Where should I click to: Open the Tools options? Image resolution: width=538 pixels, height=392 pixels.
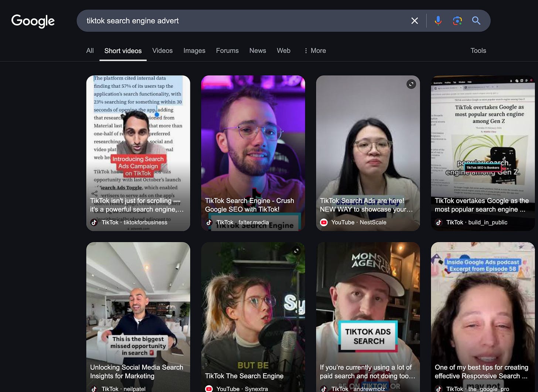(x=478, y=51)
